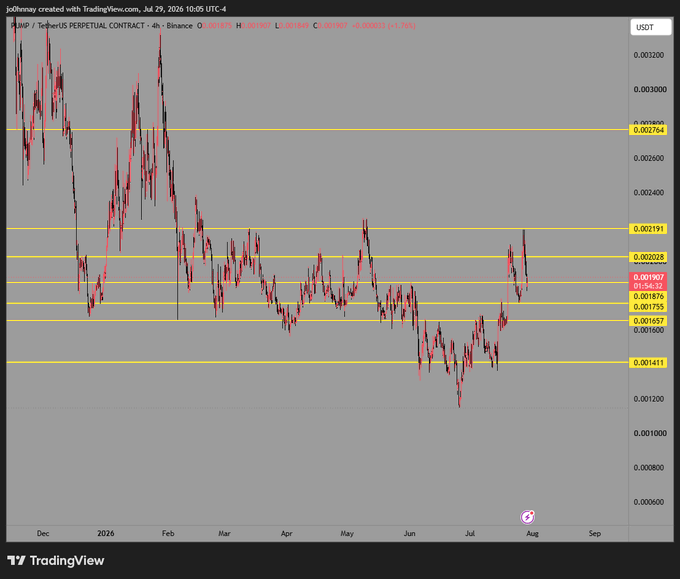Screen dimensions: 680x579
Task: Click the May label on time axis
Action: 347,533
